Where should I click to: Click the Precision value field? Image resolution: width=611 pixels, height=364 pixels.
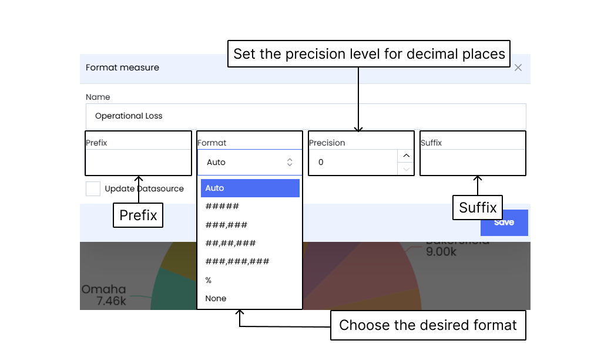pyautogui.click(x=353, y=163)
